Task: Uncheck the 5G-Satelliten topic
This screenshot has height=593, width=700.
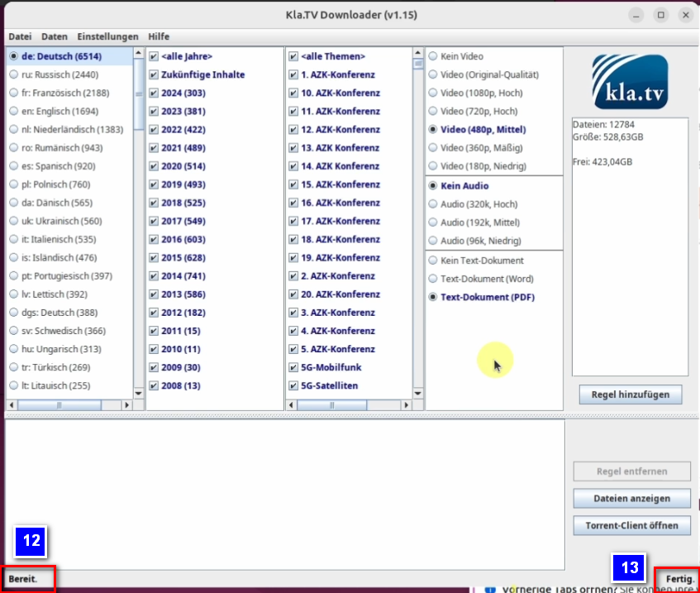Action: [x=293, y=385]
